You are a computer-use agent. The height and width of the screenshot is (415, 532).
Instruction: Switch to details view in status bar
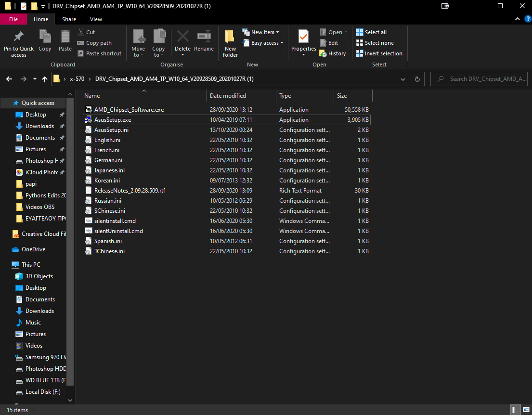pyautogui.click(x=514, y=410)
